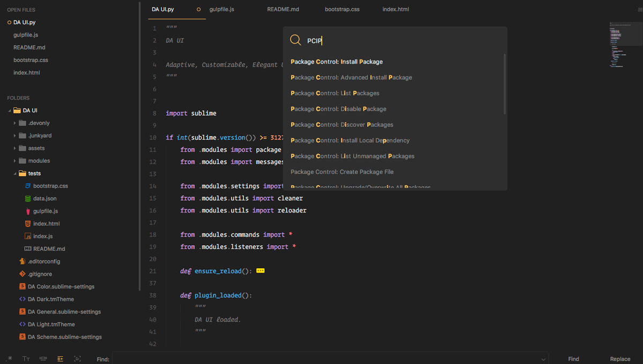The width and height of the screenshot is (643, 364).
Task: Click DA UI root folder icon
Action: (17, 110)
